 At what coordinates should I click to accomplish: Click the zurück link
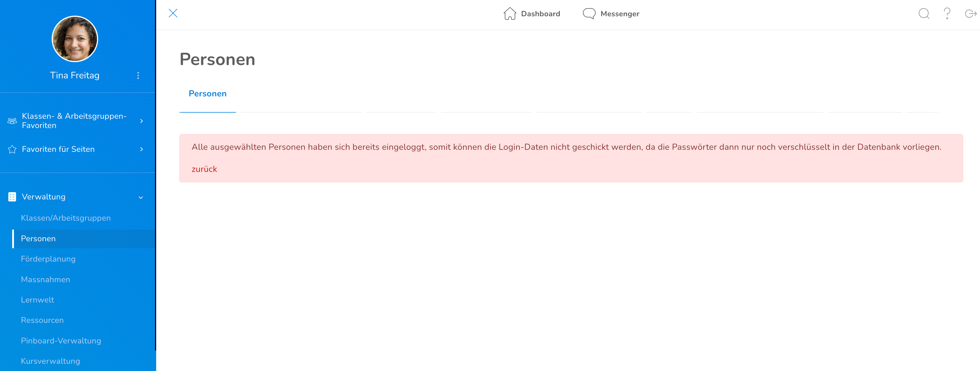204,169
